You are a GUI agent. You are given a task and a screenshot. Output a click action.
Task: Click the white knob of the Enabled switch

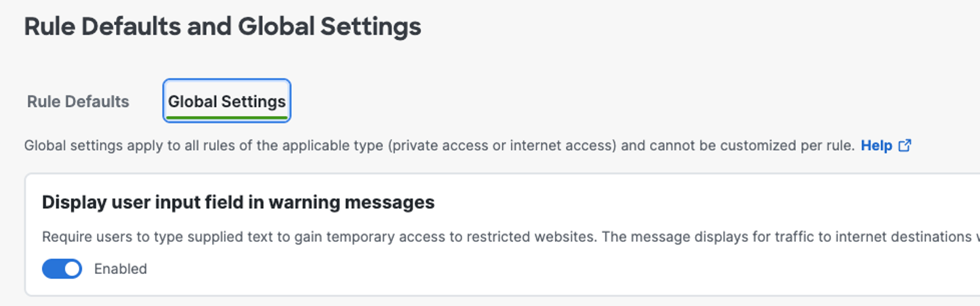[72, 269]
